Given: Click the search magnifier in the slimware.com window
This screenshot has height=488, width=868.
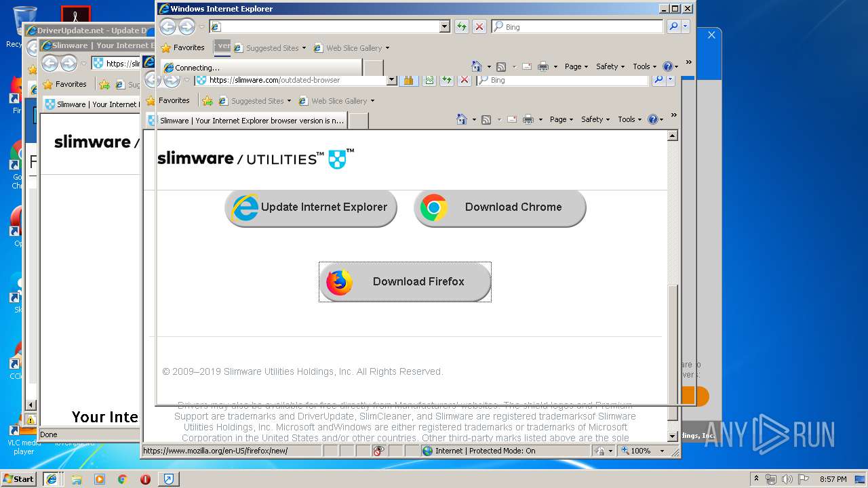Looking at the screenshot, I should 658,80.
